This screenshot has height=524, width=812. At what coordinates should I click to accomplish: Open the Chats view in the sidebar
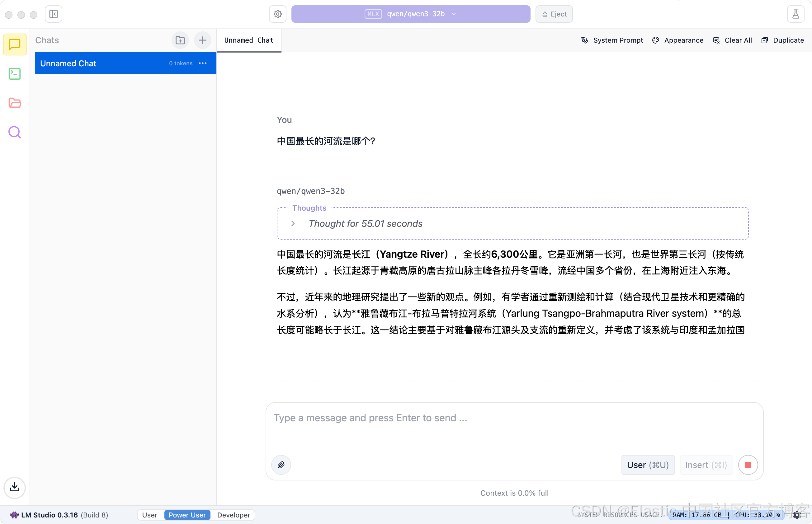(x=15, y=44)
